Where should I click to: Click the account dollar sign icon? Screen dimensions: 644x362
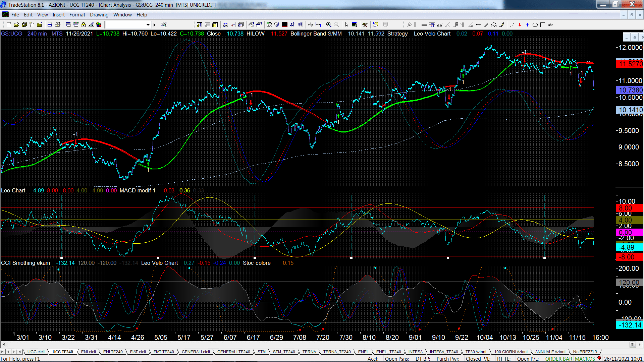(x=199, y=24)
